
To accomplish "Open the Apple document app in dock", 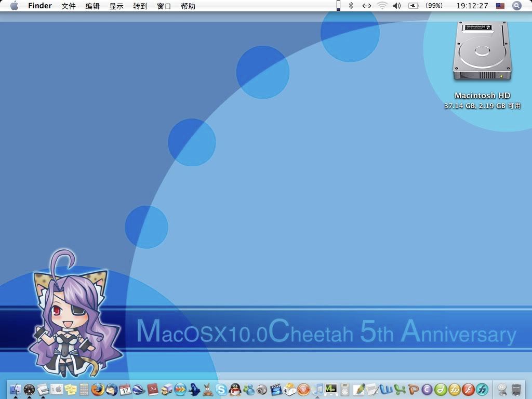I will click(57, 390).
